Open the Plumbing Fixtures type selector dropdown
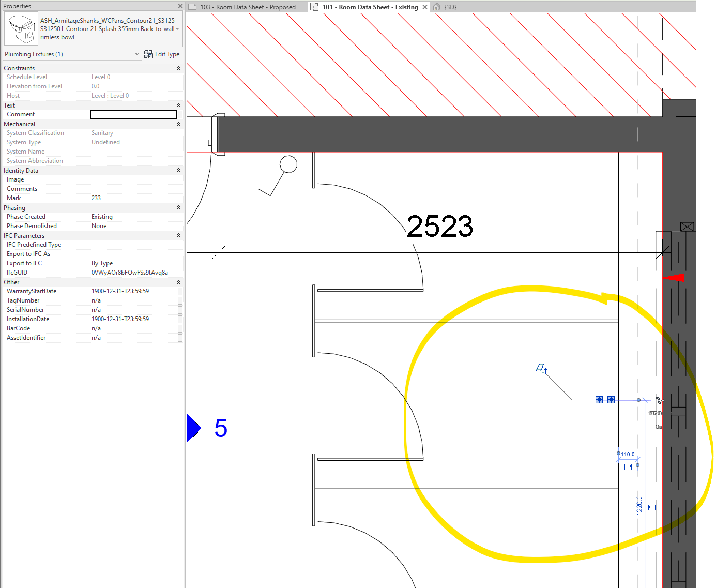Viewport: 716px width, 588px height. coord(136,54)
